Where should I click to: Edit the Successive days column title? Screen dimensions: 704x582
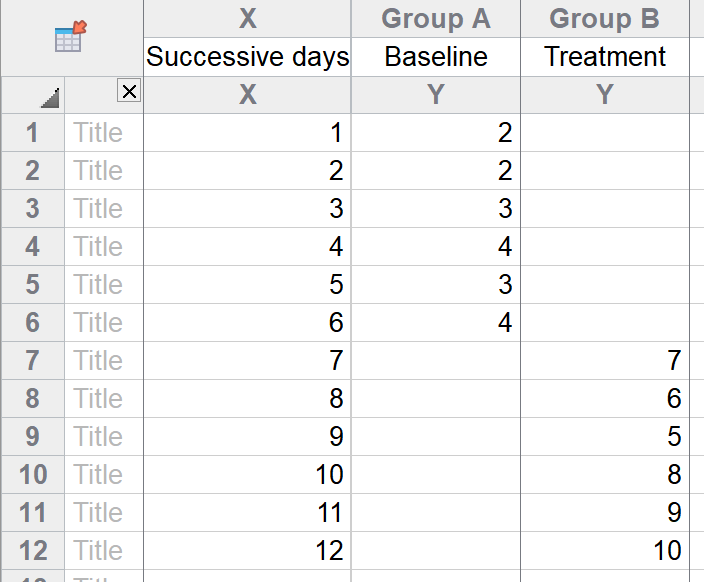pos(247,57)
